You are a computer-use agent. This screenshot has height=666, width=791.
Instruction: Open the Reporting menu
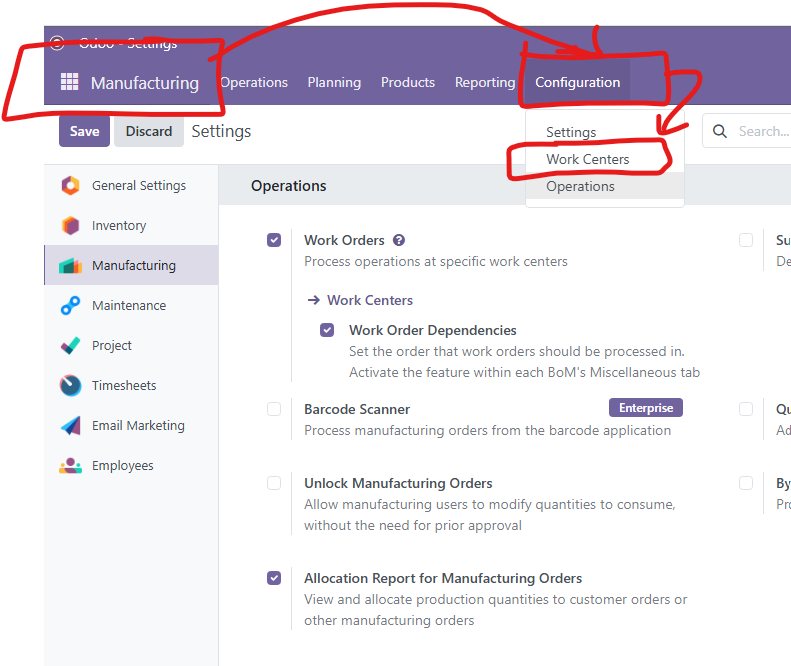[x=484, y=82]
